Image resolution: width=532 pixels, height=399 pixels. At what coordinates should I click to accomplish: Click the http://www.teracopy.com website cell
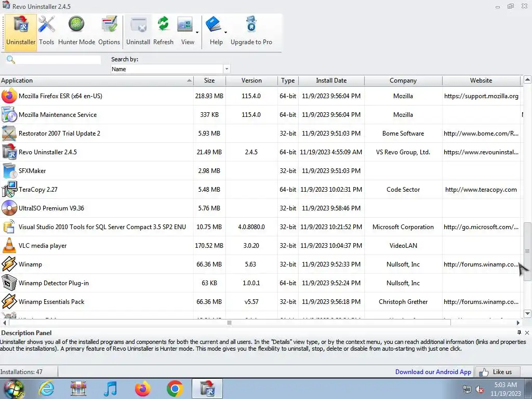(481, 189)
